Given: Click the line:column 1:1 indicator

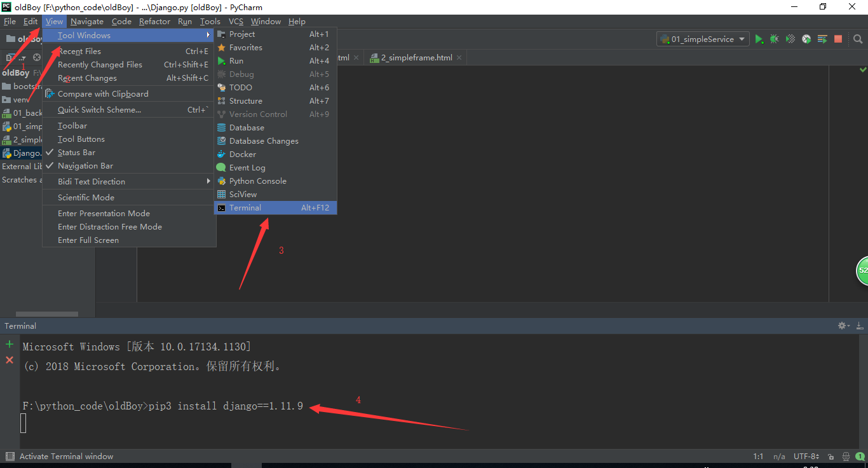Looking at the screenshot, I should 758,457.
